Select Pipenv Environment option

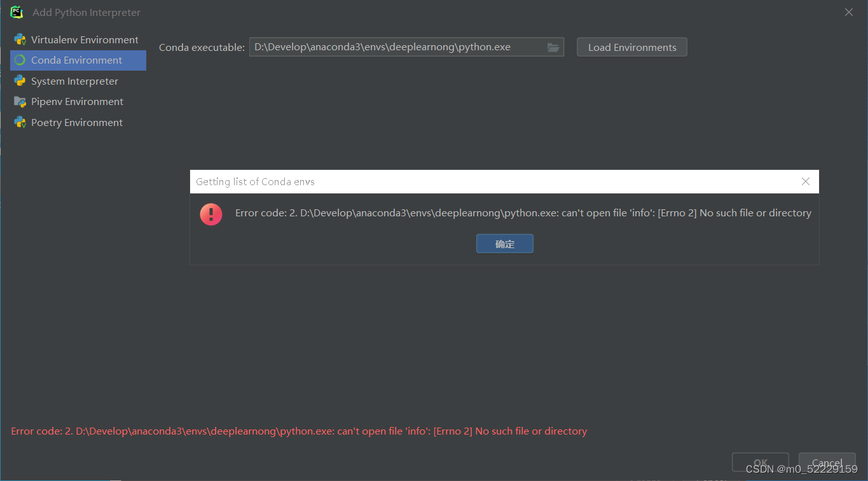pos(78,102)
